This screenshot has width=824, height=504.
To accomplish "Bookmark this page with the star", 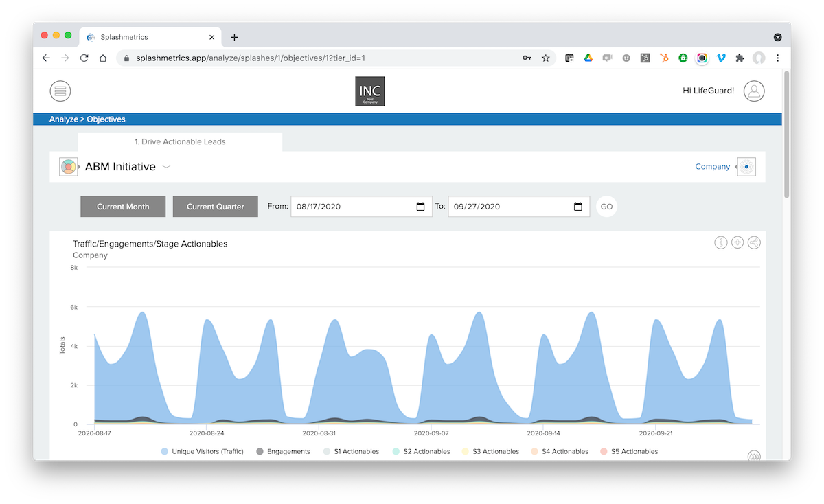I will (x=546, y=58).
